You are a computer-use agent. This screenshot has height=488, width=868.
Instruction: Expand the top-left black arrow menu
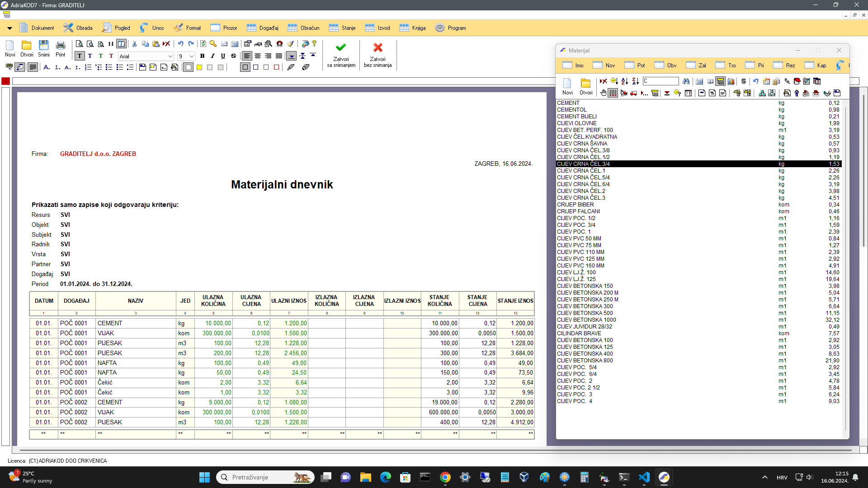point(9,28)
